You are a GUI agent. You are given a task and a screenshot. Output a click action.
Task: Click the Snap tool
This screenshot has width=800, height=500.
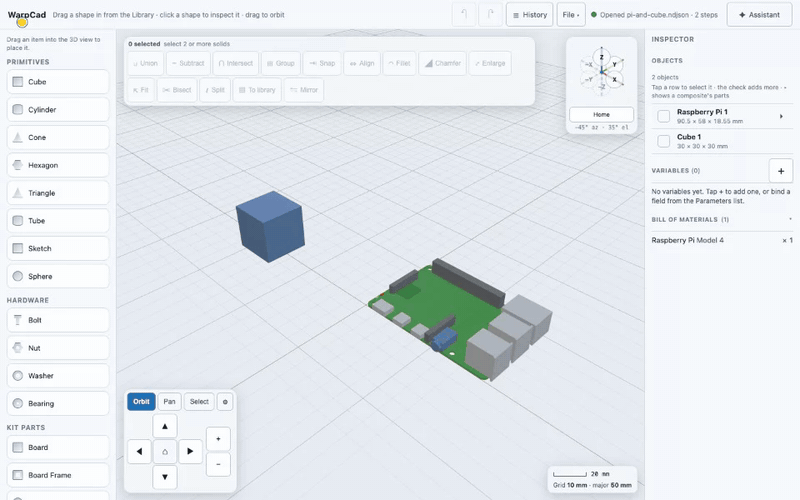click(x=322, y=63)
